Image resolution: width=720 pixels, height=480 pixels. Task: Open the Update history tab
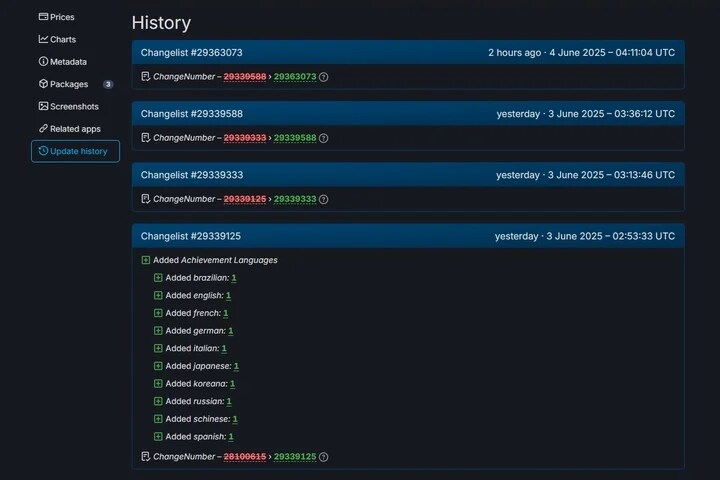click(x=76, y=151)
